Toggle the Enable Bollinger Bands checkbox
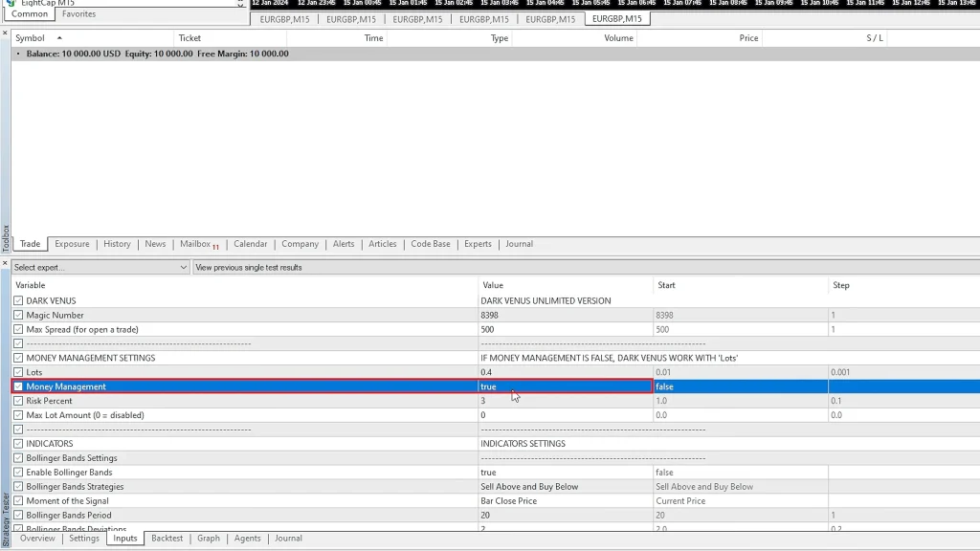Screen dimensions: 980x551 (18, 473)
